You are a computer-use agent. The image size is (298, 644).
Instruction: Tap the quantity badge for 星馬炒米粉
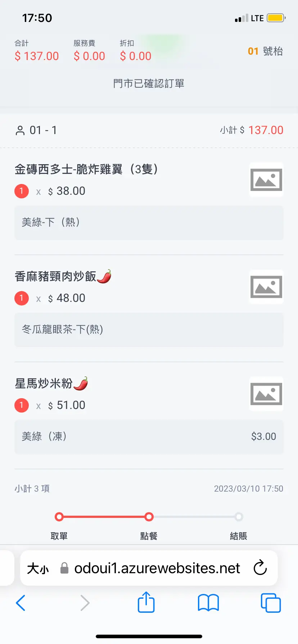(x=22, y=405)
